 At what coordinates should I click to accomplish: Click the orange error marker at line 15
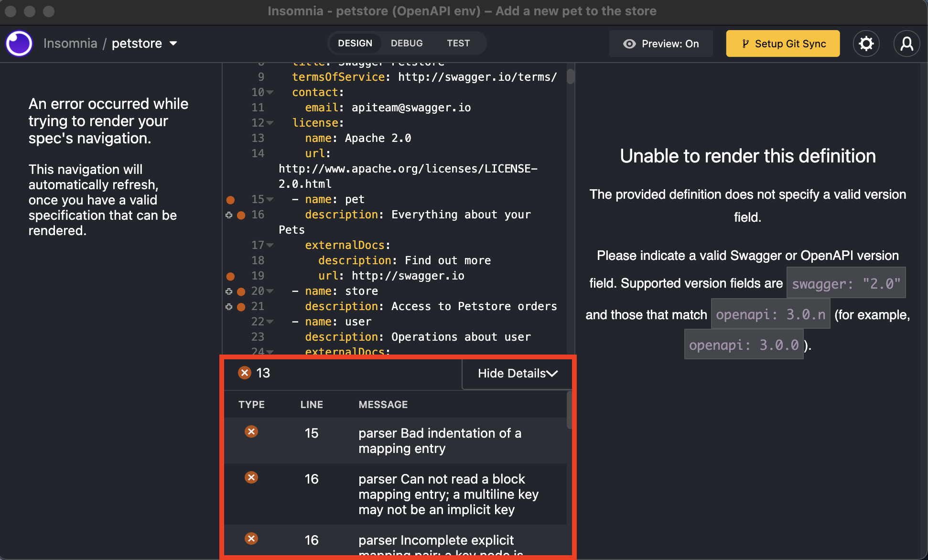[x=230, y=200]
